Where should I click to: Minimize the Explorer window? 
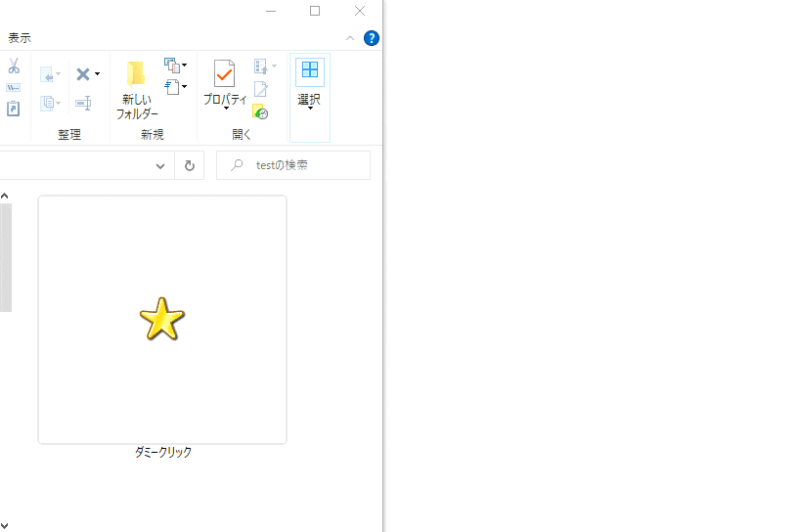(271, 11)
